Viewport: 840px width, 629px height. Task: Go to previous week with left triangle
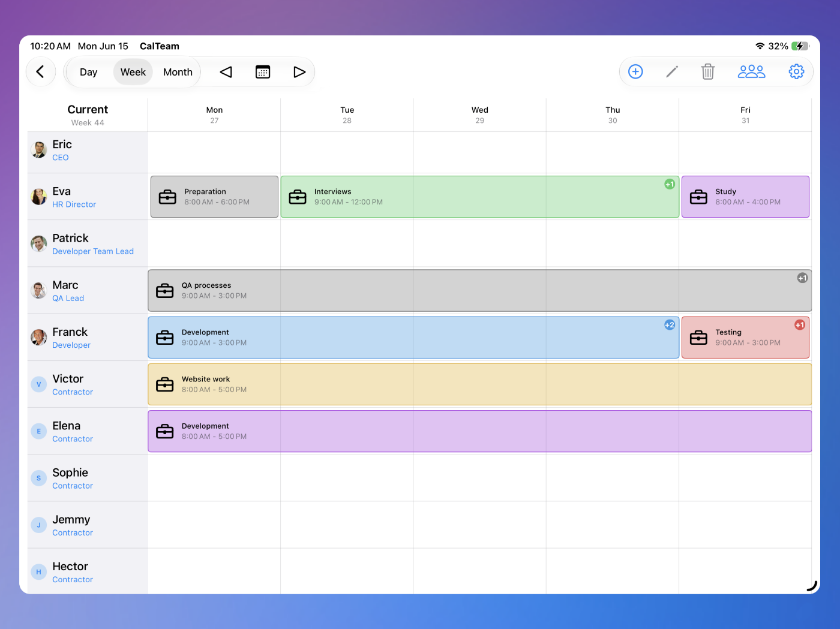click(x=226, y=72)
